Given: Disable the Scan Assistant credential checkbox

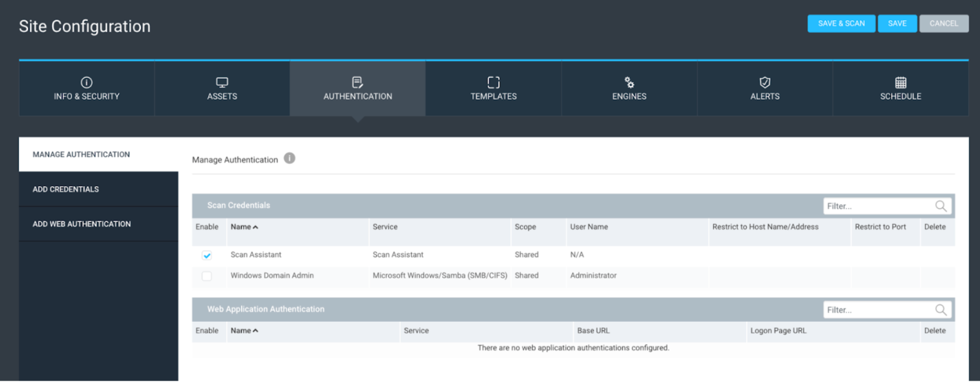Looking at the screenshot, I should pyautogui.click(x=207, y=255).
